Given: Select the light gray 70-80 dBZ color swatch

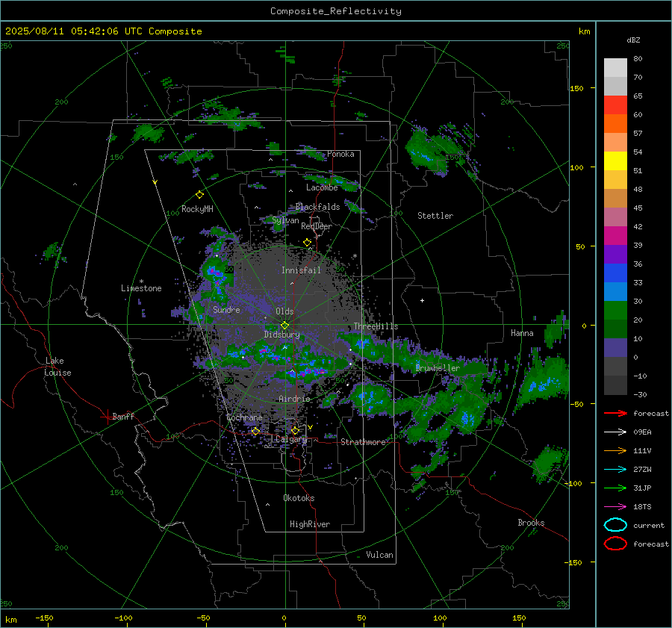Looking at the screenshot, I should point(615,68).
